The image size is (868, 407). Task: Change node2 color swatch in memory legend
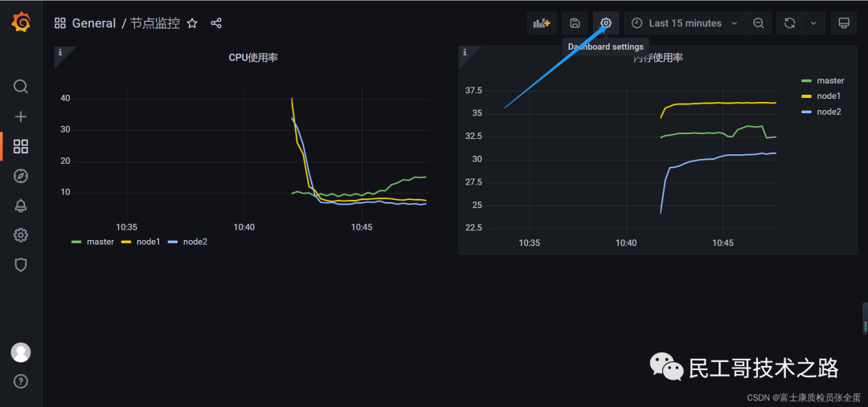807,112
